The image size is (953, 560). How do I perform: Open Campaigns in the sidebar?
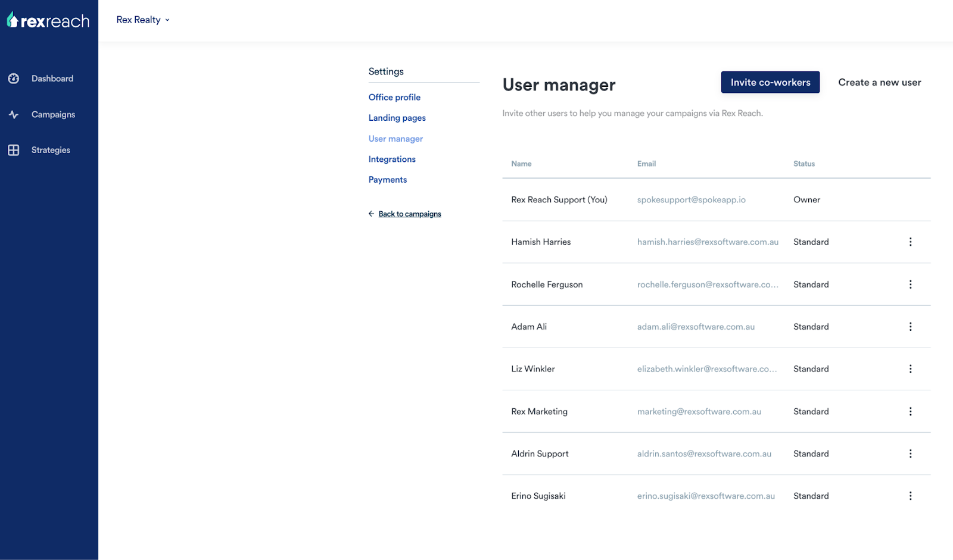(53, 114)
